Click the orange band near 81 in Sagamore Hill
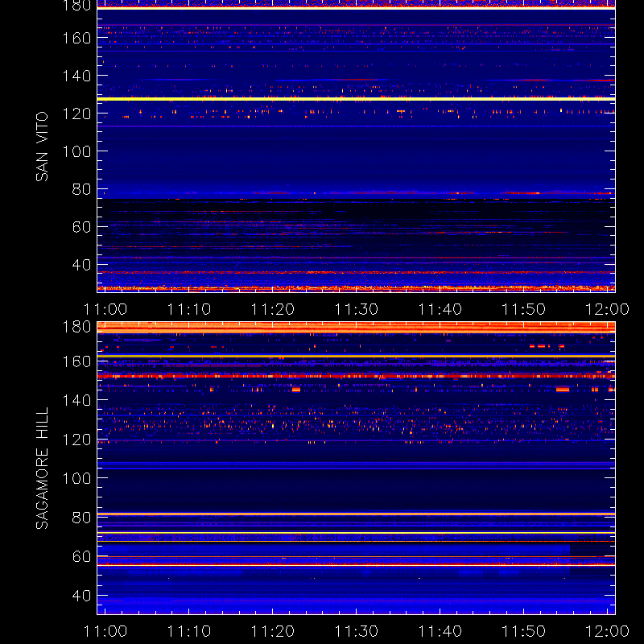Viewport: 644px width, 644px height. [x=356, y=514]
